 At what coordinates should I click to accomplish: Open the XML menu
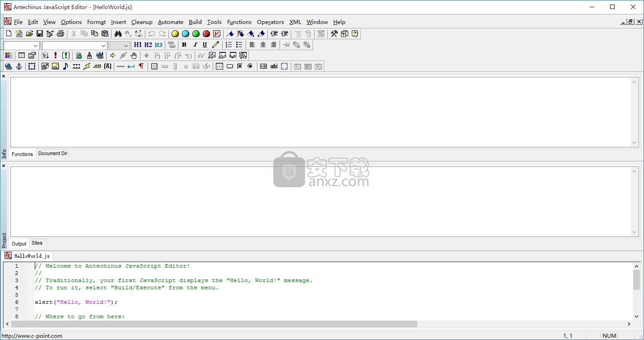[x=295, y=22]
